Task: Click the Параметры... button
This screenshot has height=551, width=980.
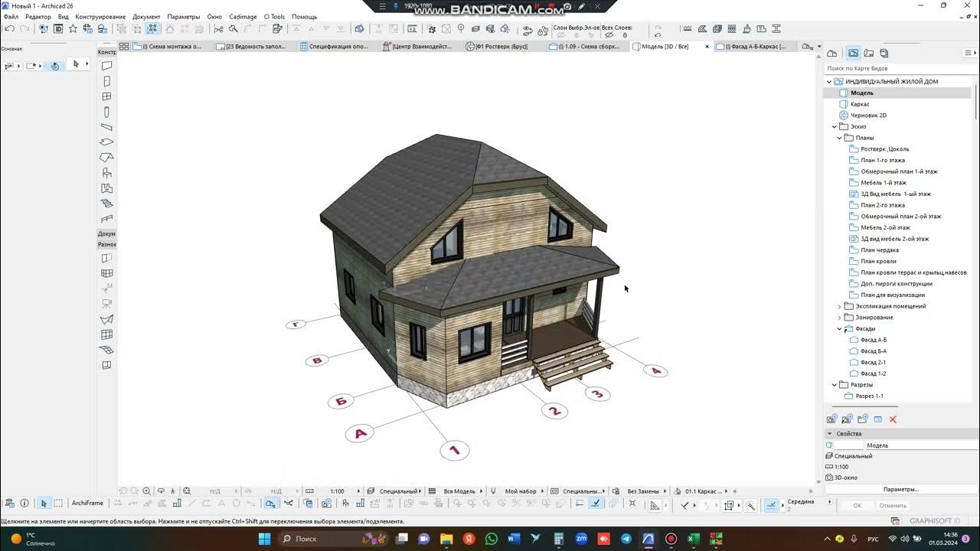Action: tap(900, 489)
